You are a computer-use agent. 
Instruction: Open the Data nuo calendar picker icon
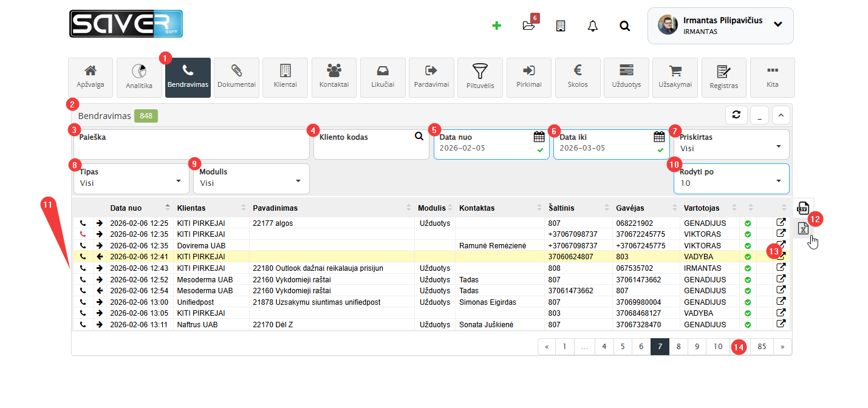(x=539, y=137)
